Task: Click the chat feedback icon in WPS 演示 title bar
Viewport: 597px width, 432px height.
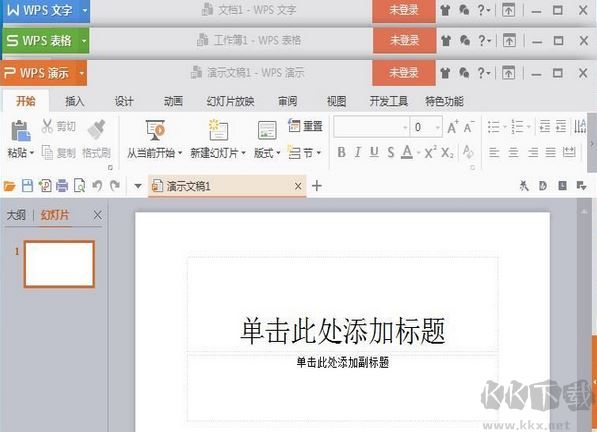Action: [x=464, y=73]
